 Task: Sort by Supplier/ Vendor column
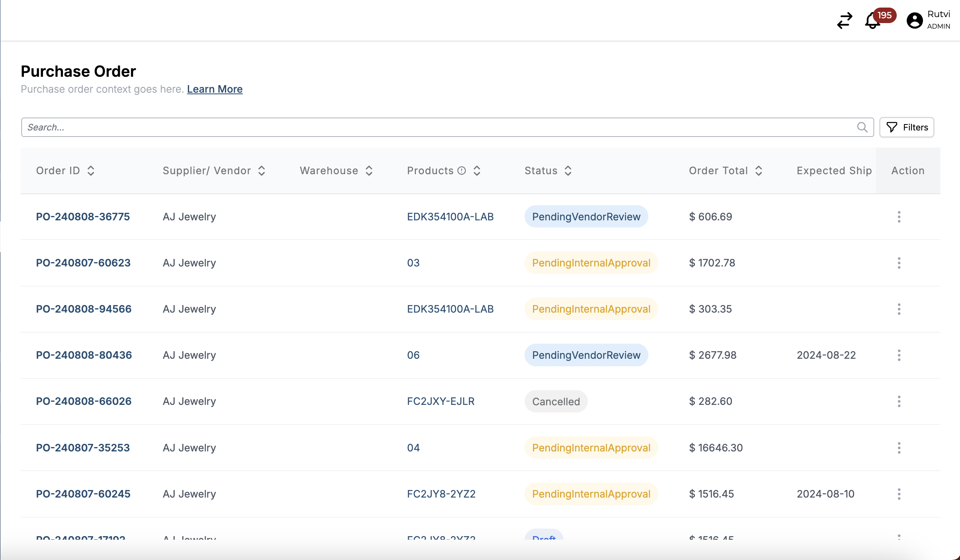point(261,171)
